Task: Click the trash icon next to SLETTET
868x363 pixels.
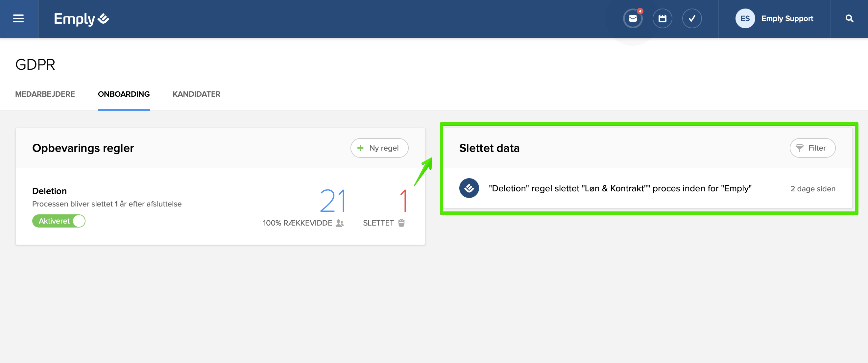Action: pyautogui.click(x=401, y=223)
